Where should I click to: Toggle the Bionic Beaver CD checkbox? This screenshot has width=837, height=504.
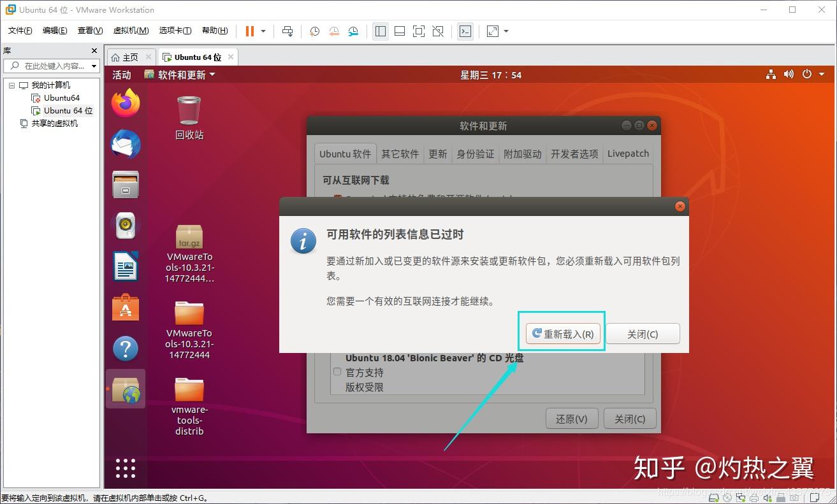pyautogui.click(x=337, y=371)
